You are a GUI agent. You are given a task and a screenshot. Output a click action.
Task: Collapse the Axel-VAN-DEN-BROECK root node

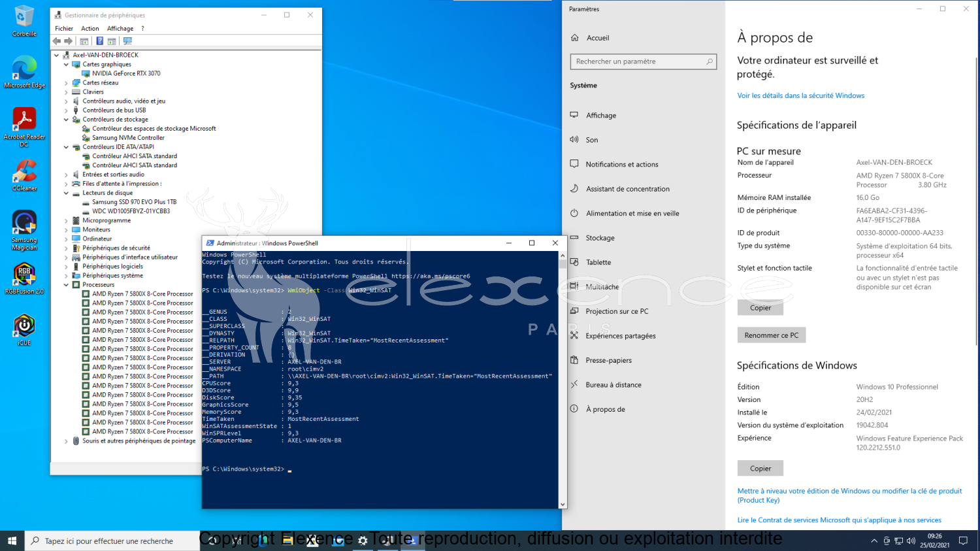pyautogui.click(x=57, y=55)
